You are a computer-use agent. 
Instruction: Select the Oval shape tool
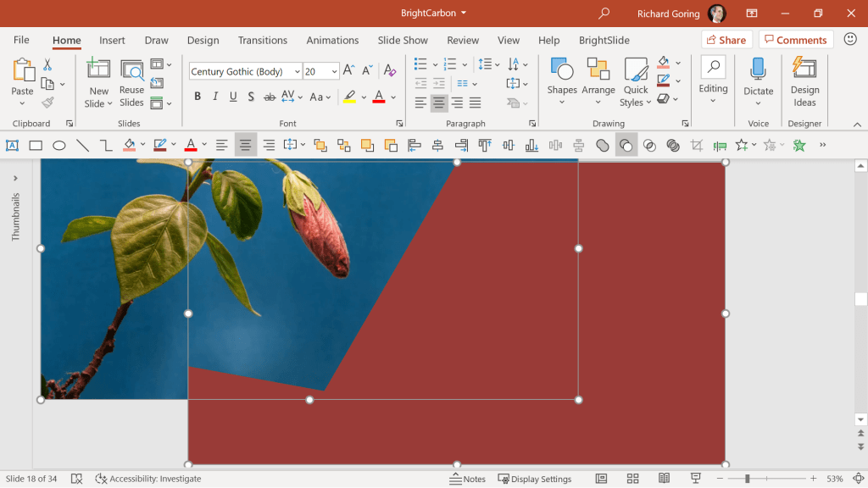59,145
